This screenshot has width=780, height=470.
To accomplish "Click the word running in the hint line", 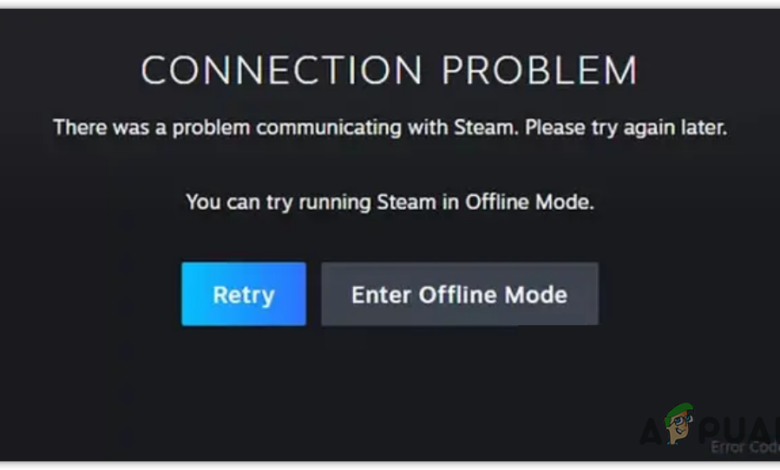I will click(334, 203).
